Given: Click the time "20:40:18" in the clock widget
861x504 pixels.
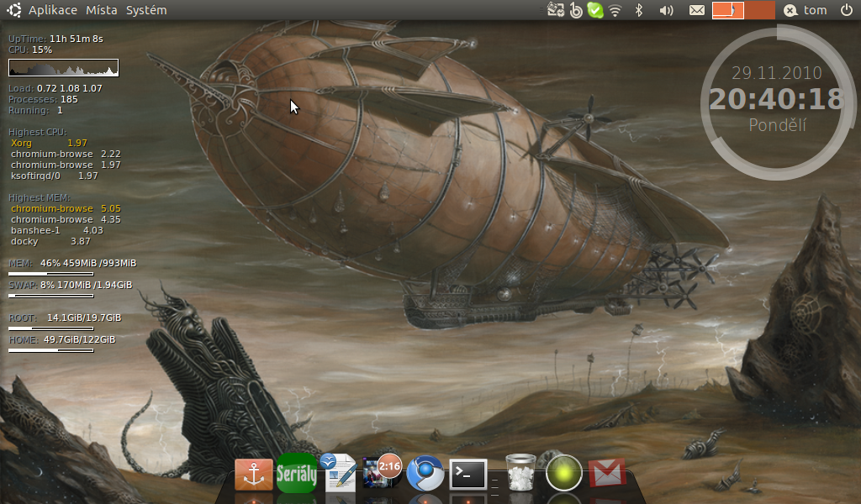Looking at the screenshot, I should click(x=776, y=99).
